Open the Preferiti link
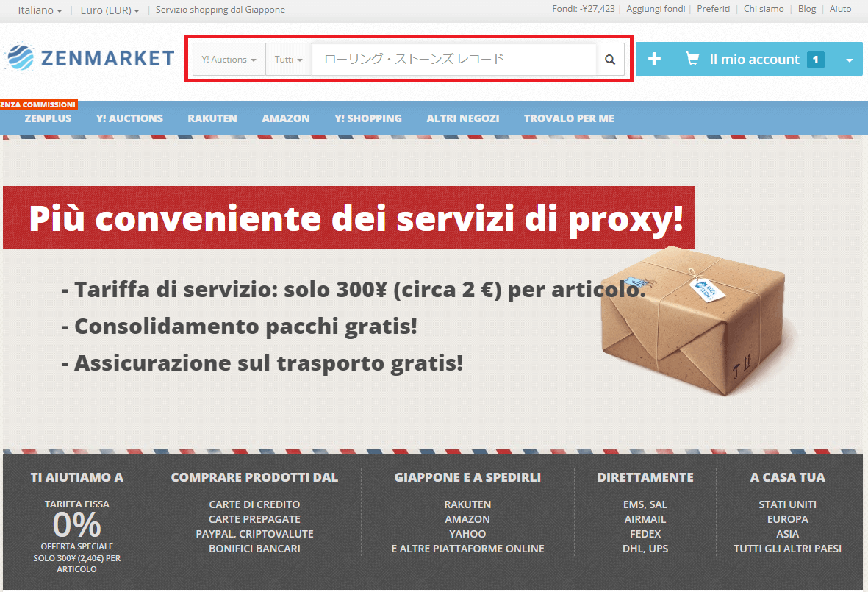 [713, 9]
